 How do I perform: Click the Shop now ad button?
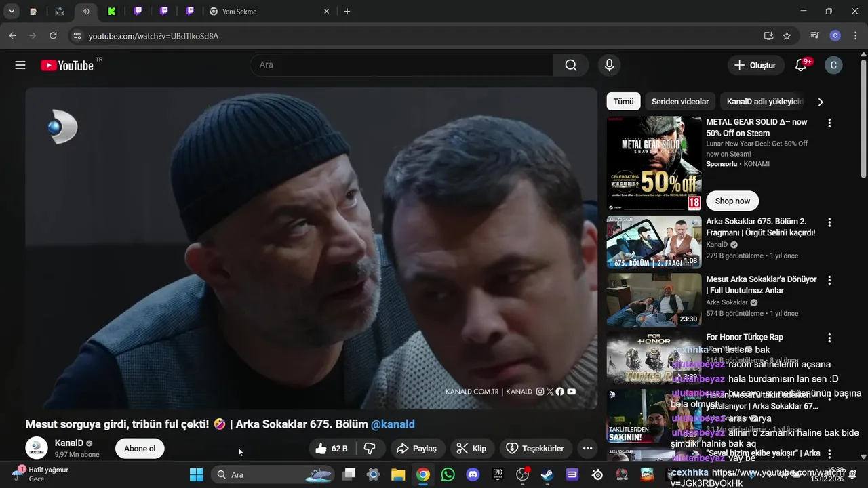pos(732,201)
